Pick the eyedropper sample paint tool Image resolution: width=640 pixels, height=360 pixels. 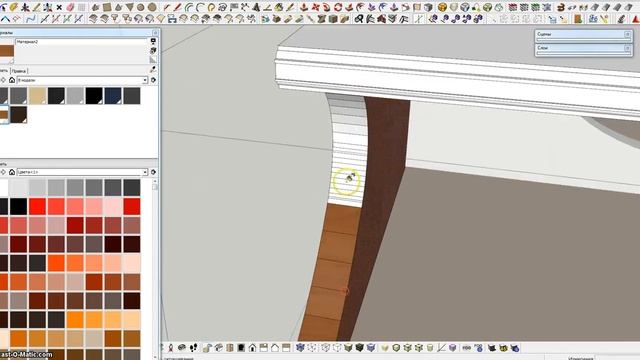click(x=153, y=69)
